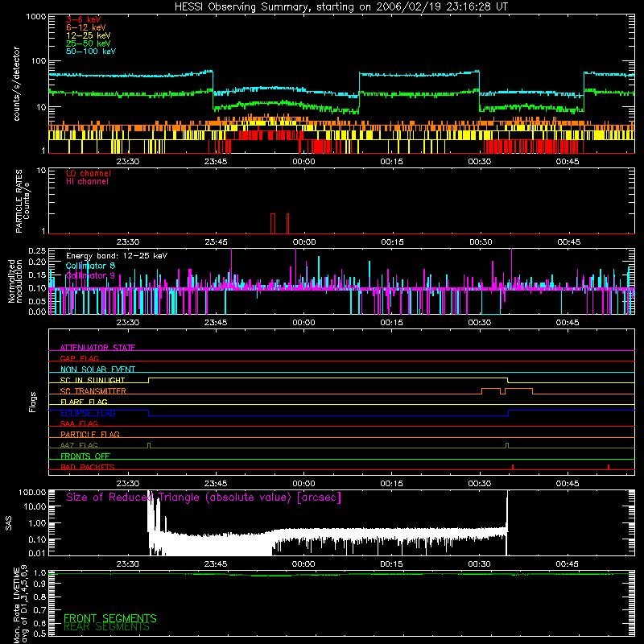Select the Collimator 8 legend entry
This screenshot has width=644, height=644.
click(x=90, y=266)
